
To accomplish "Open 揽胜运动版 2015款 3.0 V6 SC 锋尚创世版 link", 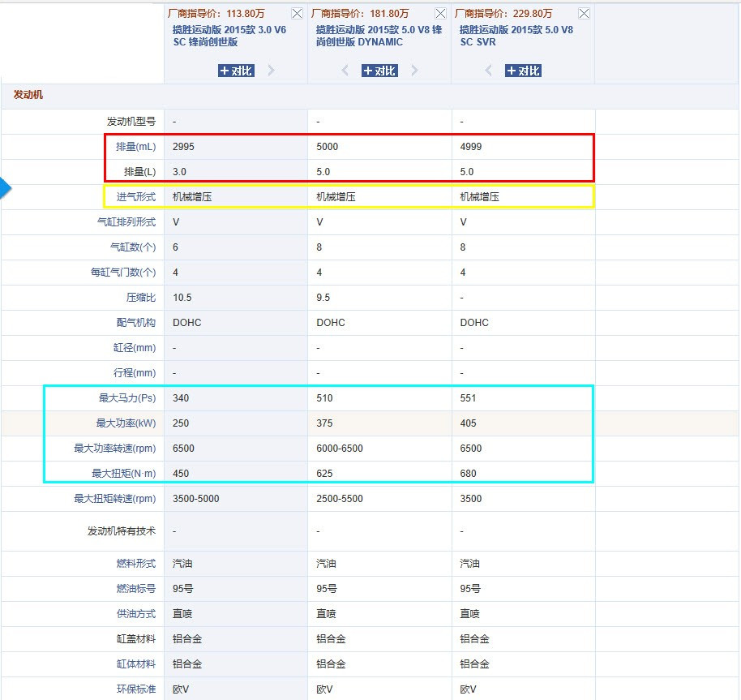I will tap(229, 36).
